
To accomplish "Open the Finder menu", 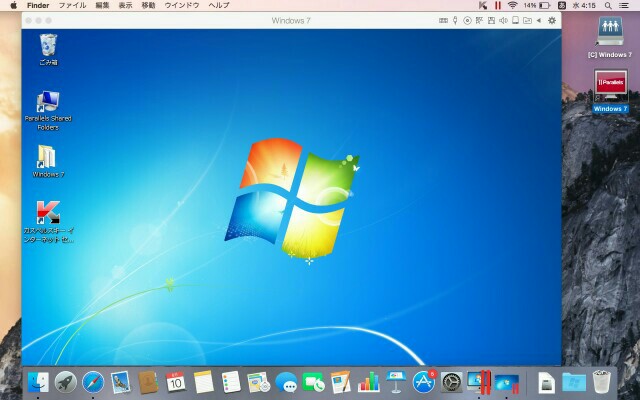I will point(38,5).
